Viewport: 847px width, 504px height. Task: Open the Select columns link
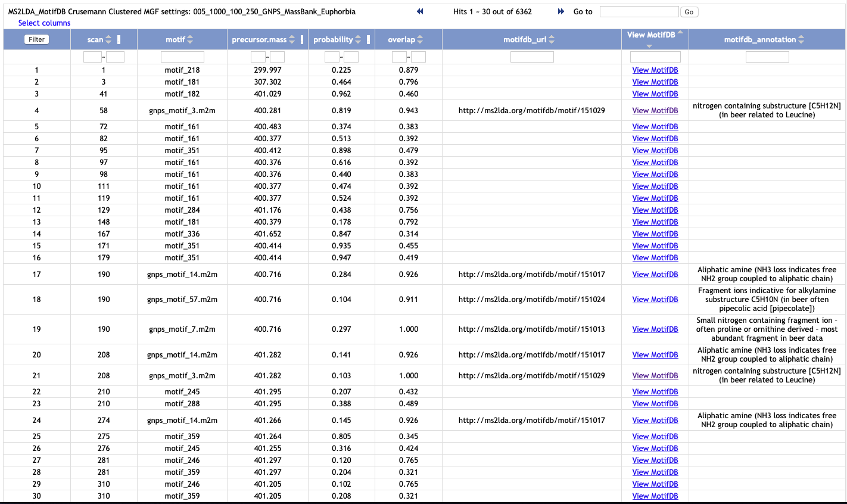point(44,23)
